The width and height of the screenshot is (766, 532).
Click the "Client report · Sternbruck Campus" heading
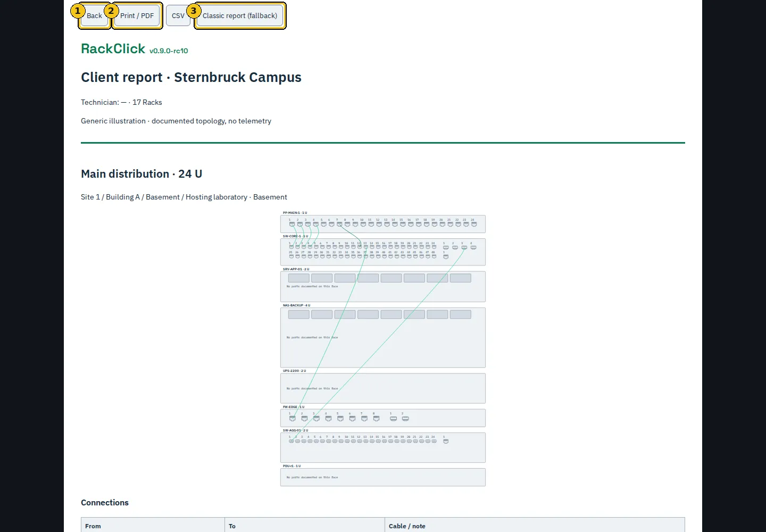click(x=191, y=77)
